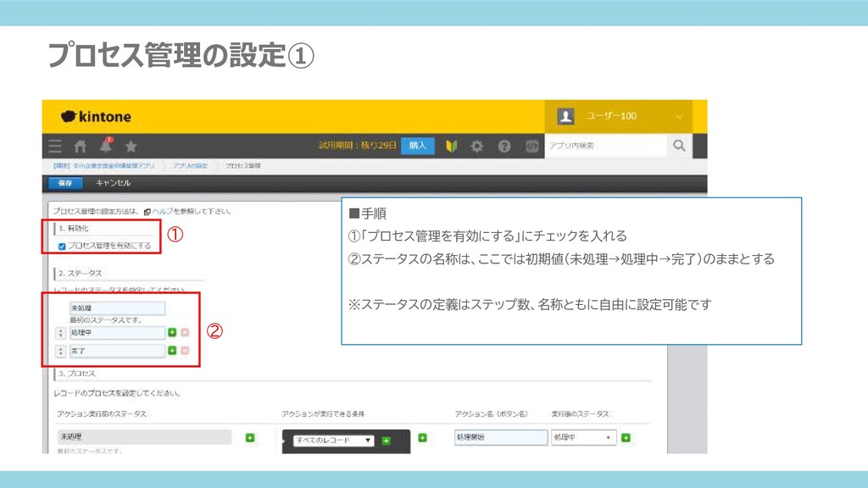This screenshot has height=488, width=868.
Task: Click the 2. ステータス section heading
Action: click(x=81, y=274)
